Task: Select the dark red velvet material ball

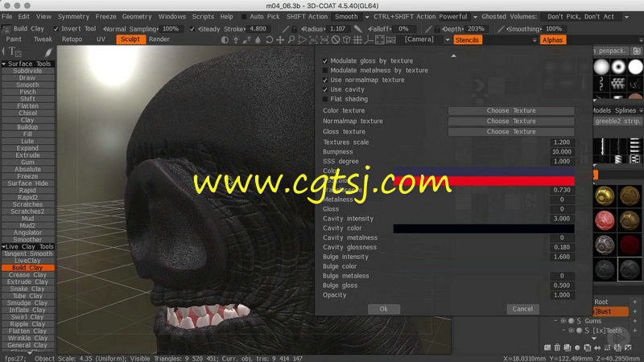Action: click(x=630, y=245)
